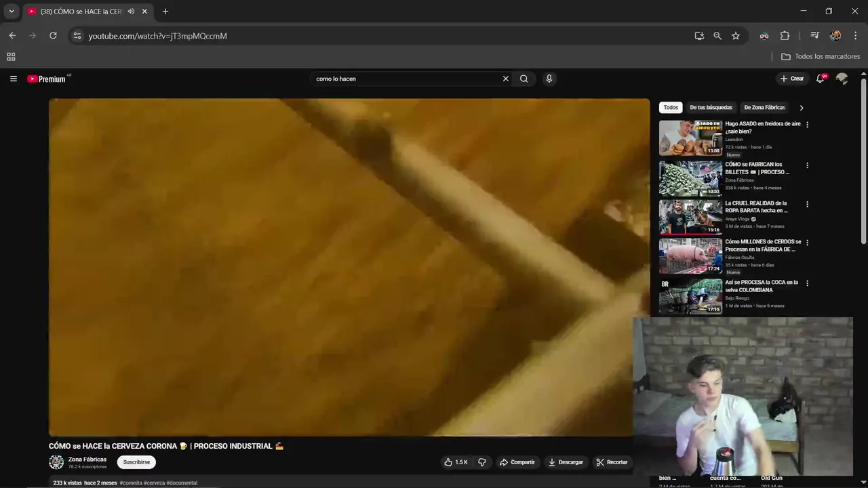Open the incognito-style extension icon

coord(764,36)
